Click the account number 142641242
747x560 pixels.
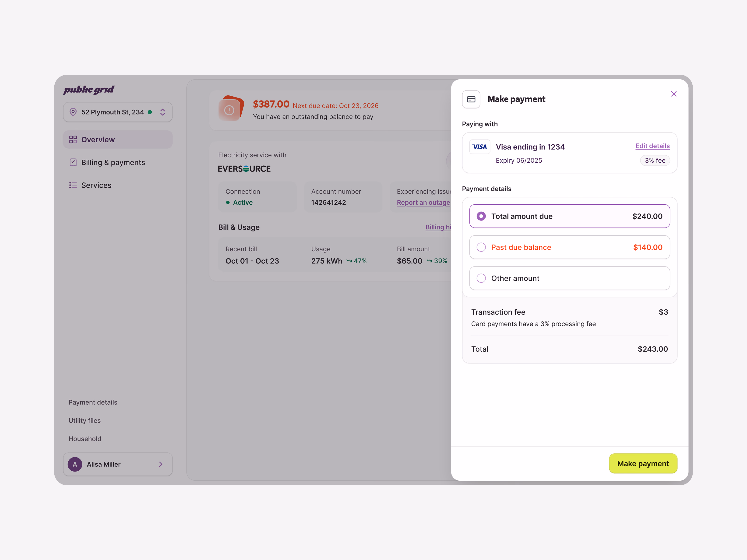click(x=329, y=203)
